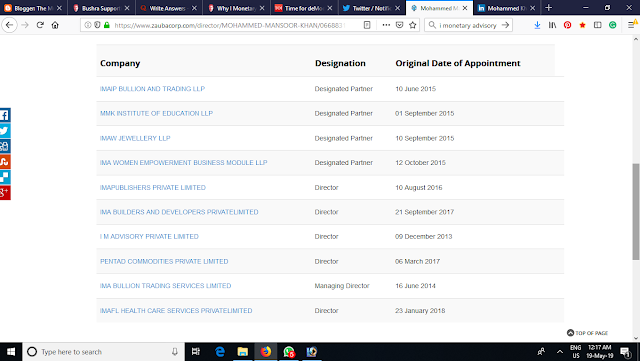The height and width of the screenshot is (361, 640).
Task: Submit search with arrow button
Action: [505, 25]
